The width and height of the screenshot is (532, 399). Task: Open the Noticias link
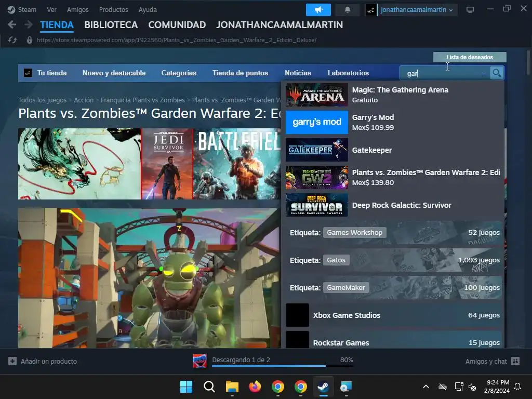(x=298, y=73)
